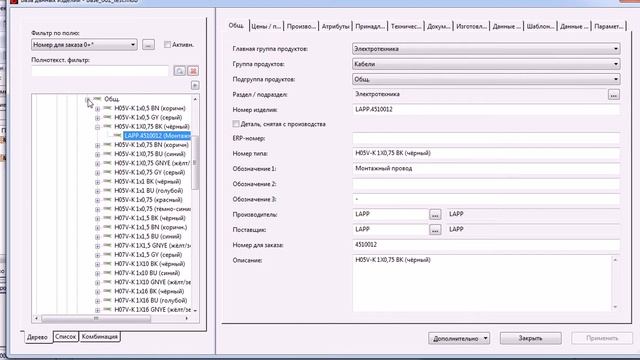Click the Номер изделия field
Viewport: 640px width, 360px height.
click(x=486, y=109)
